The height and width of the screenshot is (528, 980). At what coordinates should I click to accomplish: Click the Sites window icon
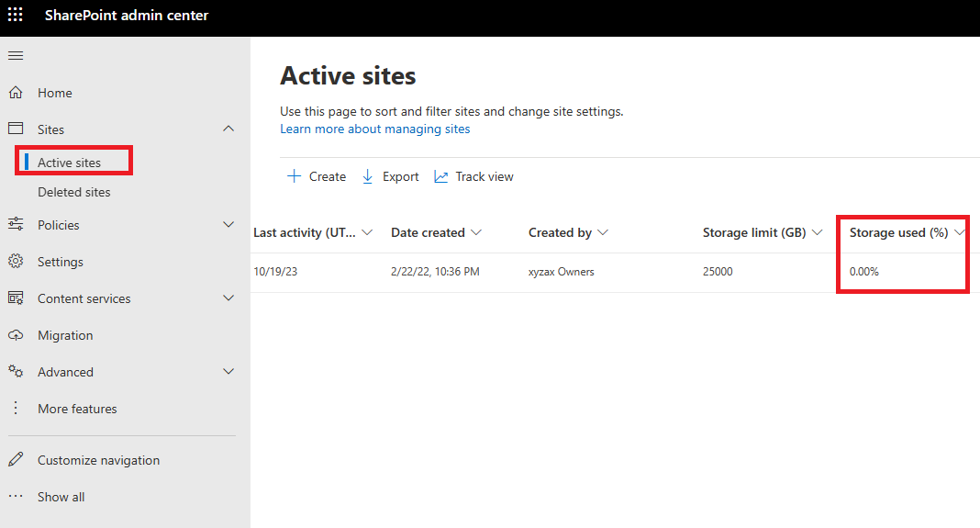(x=16, y=129)
